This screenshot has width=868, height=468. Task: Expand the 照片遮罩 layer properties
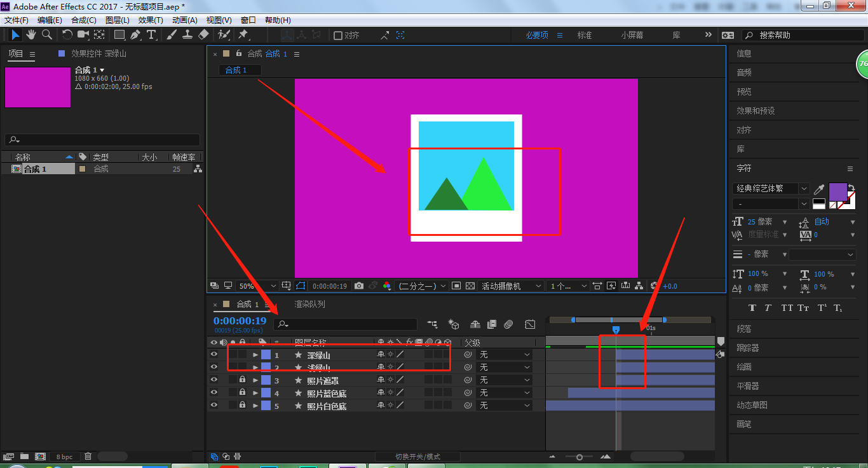pyautogui.click(x=255, y=380)
